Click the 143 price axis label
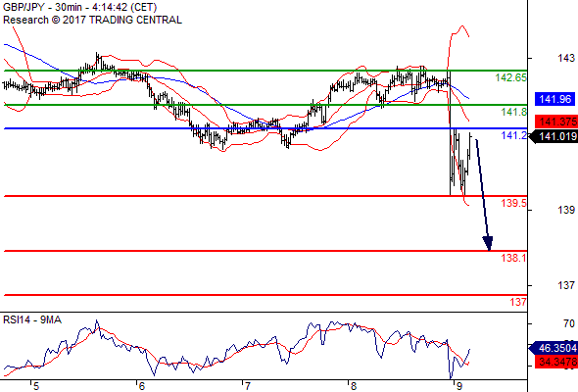Viewport: 578px width, 392px height. 566,58
